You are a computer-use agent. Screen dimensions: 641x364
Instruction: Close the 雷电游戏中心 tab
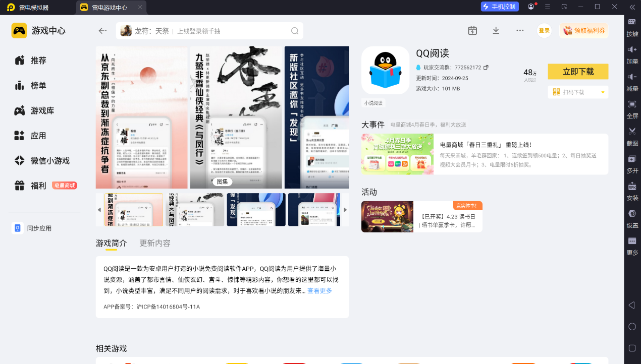140,7
